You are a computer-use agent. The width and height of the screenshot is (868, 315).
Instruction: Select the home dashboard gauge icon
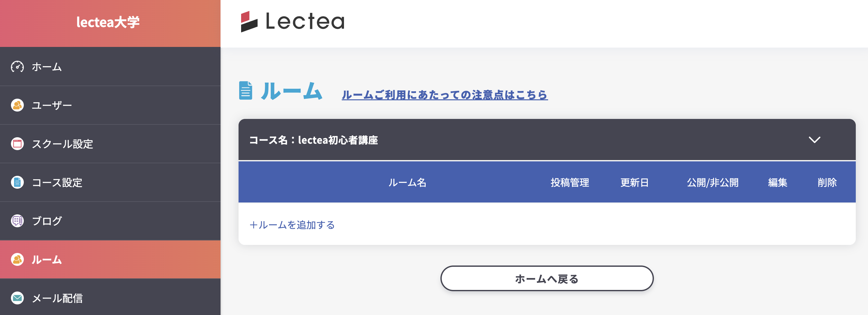point(17,67)
